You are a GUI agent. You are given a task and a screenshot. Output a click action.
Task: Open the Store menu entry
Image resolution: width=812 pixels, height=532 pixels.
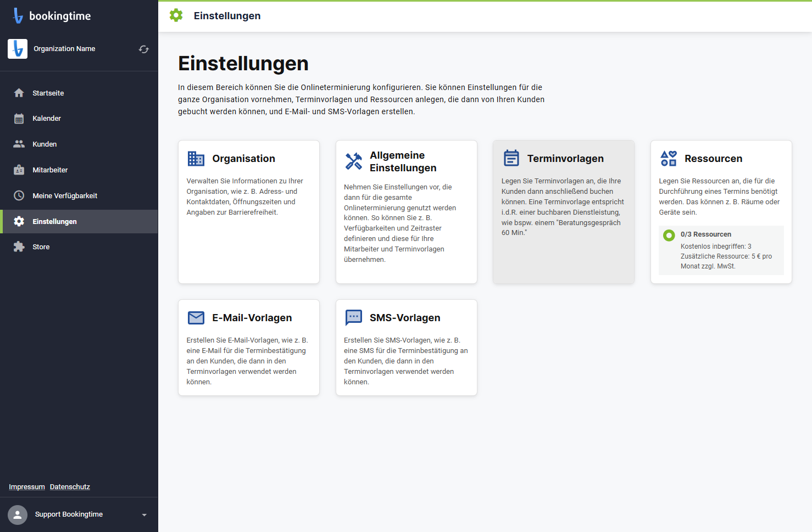[x=79, y=247]
